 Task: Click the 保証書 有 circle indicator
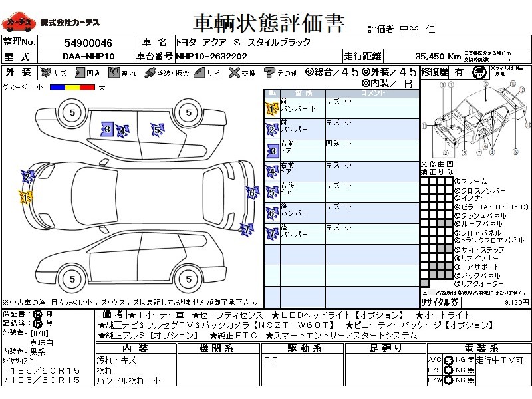click(37, 313)
